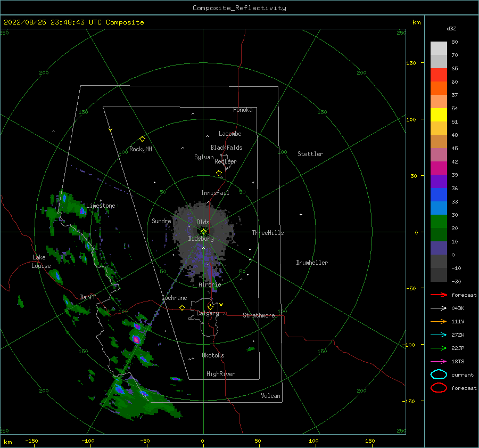Click the 2022/08/25 23:48:43 UTC timestamp
Viewport: 479px width, 448px height.
point(73,22)
